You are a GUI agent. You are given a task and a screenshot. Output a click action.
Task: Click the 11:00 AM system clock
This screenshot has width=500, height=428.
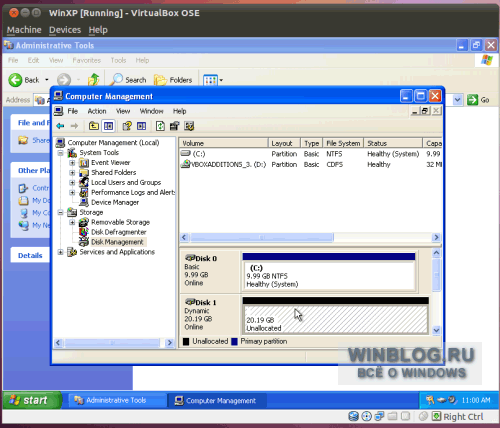click(x=476, y=400)
